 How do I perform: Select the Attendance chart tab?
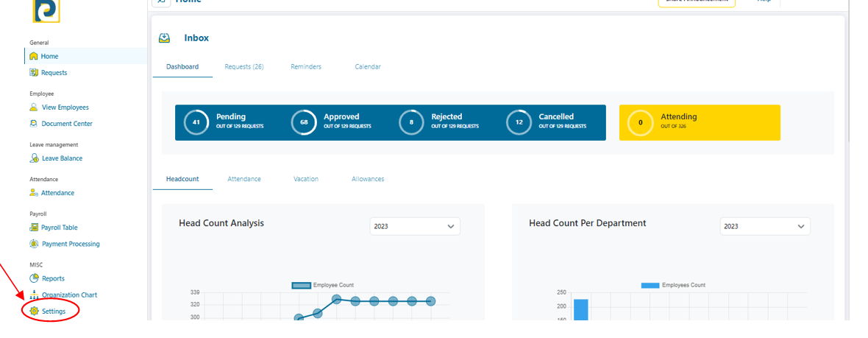[x=244, y=179]
